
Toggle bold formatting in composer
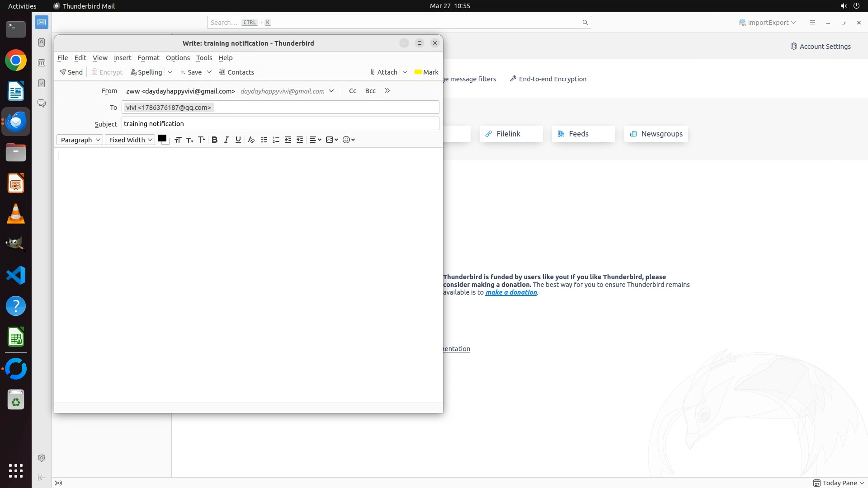tap(215, 140)
